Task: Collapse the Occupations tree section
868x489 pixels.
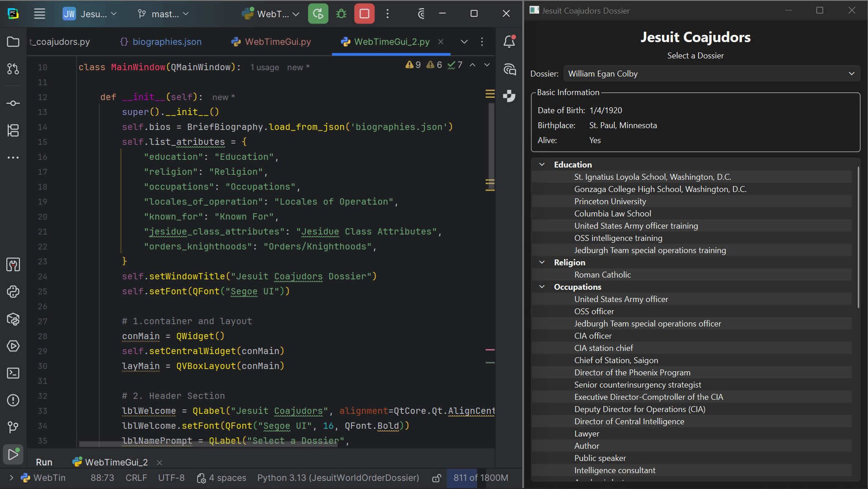Action: [x=542, y=287]
